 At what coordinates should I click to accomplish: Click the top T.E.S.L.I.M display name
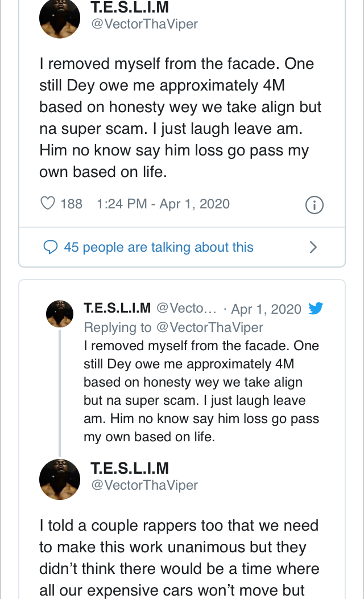[x=130, y=7]
